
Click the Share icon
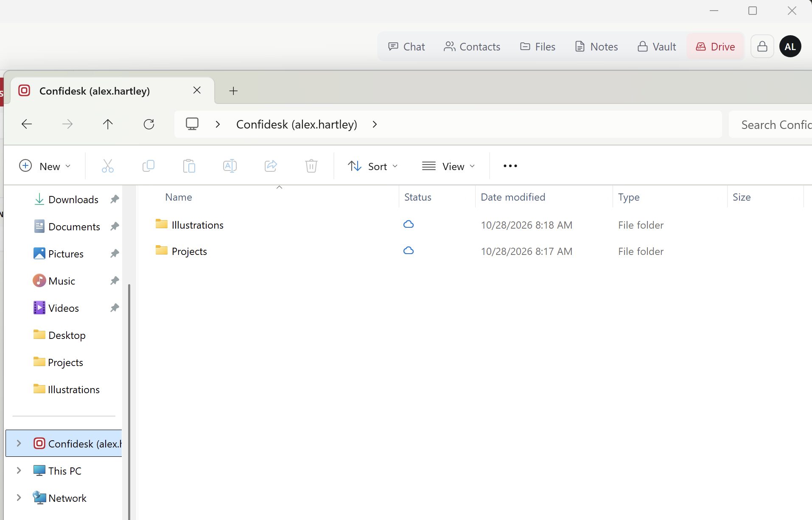pyautogui.click(x=271, y=166)
